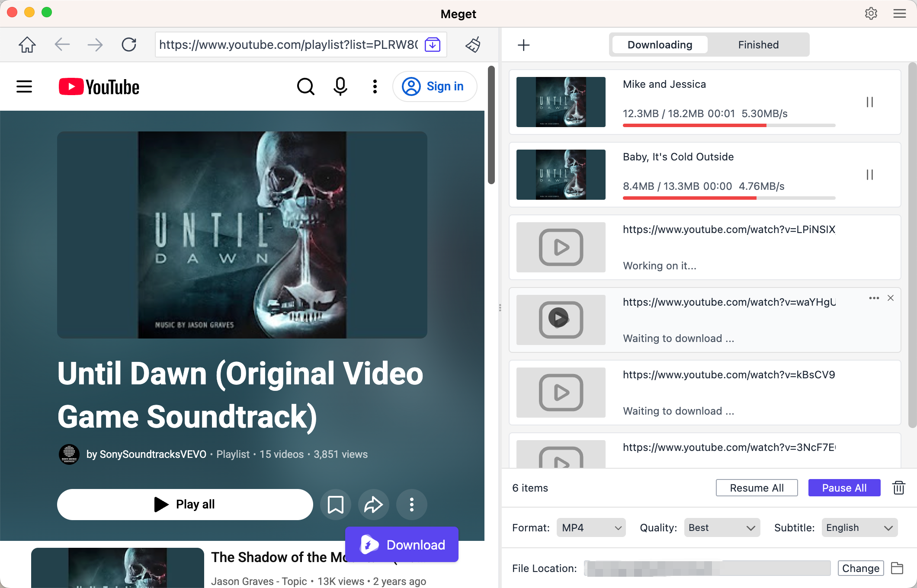
Task: Change the file location with Change button
Action: 860,568
